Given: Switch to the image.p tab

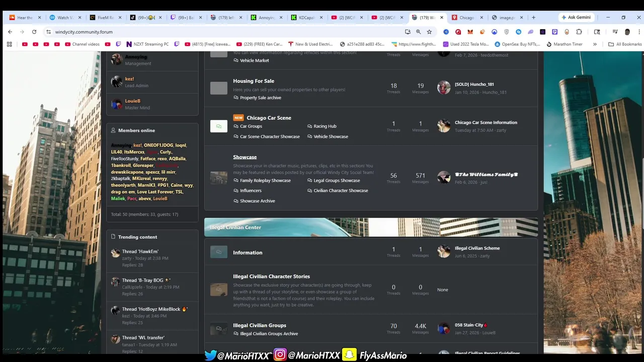Looking at the screenshot, I should 507,18.
